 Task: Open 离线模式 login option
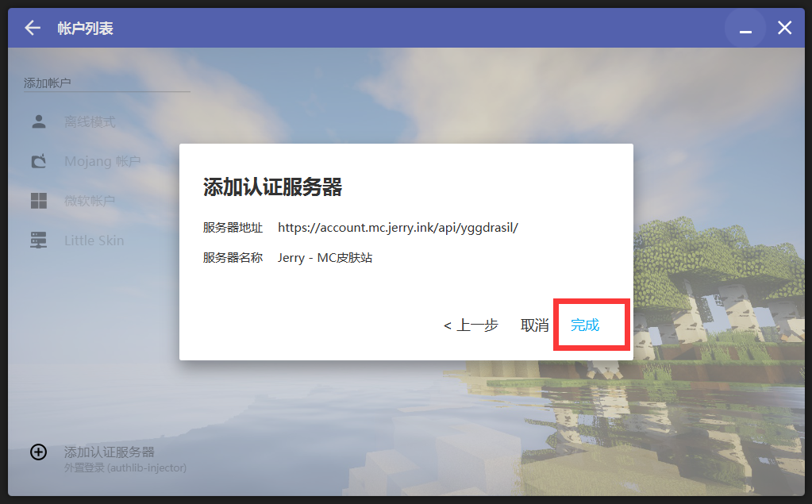(x=88, y=121)
